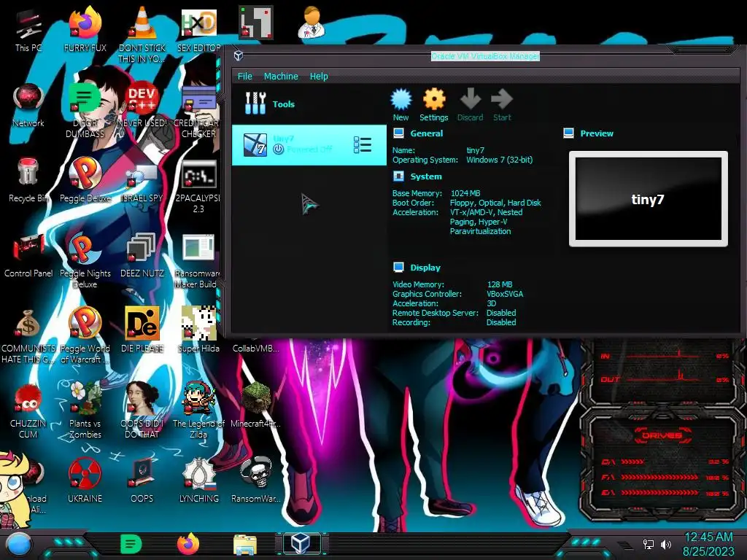The height and width of the screenshot is (560, 747).
Task: Select the Ransomware Maker Build icon
Action: 198,261
